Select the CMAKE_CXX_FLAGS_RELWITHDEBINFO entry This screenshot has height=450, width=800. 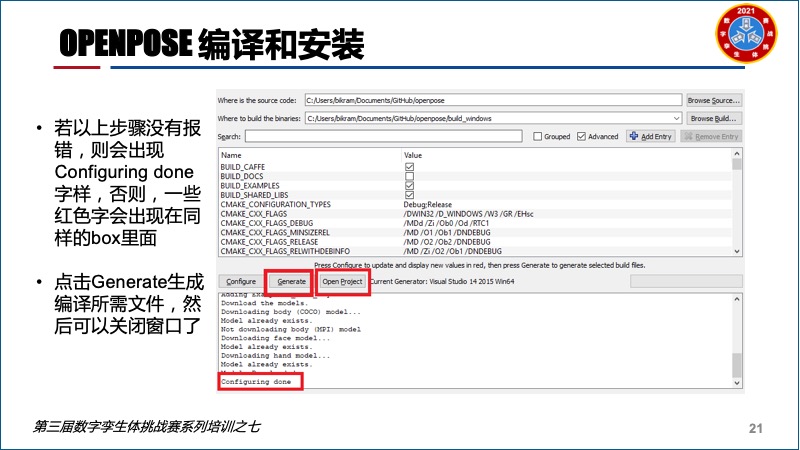point(285,251)
